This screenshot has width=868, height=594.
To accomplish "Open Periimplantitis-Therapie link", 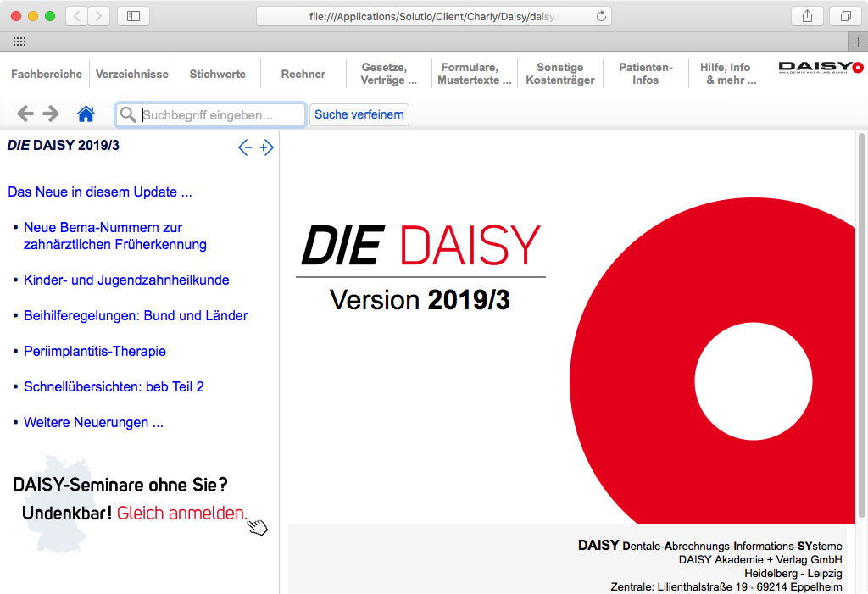I will [x=95, y=351].
